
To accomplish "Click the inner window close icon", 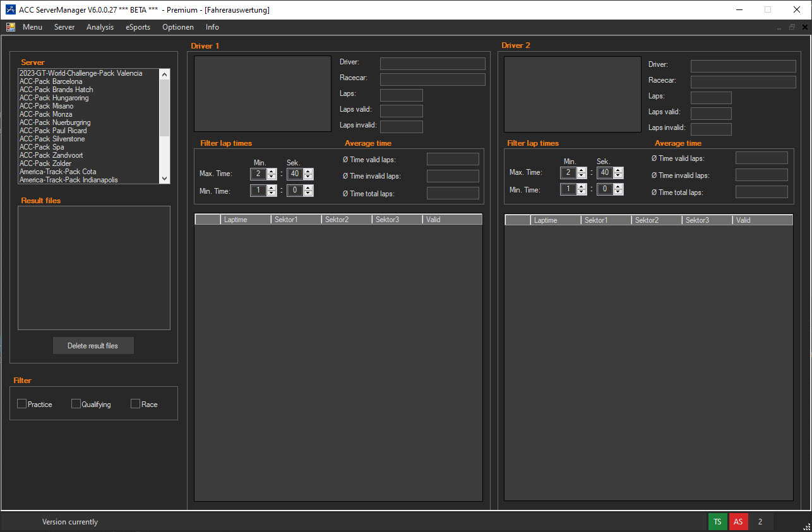I will click(804, 27).
